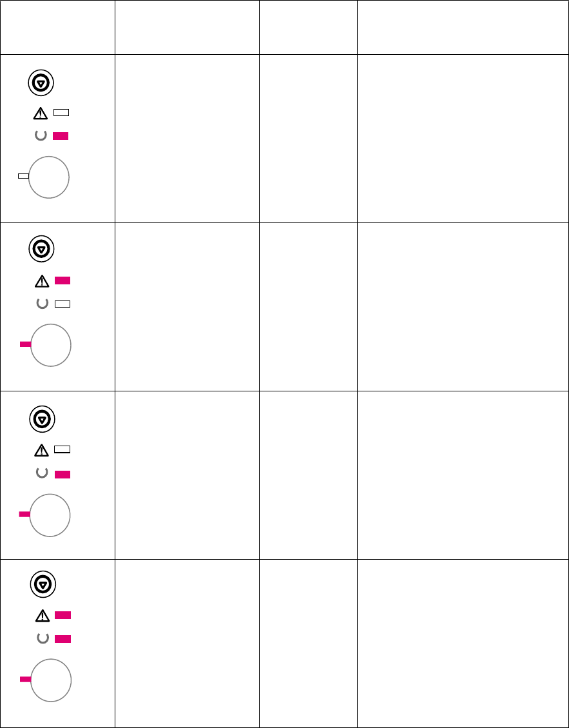Click the warning triangle icon in first row
The image size is (569, 728).
(x=41, y=113)
